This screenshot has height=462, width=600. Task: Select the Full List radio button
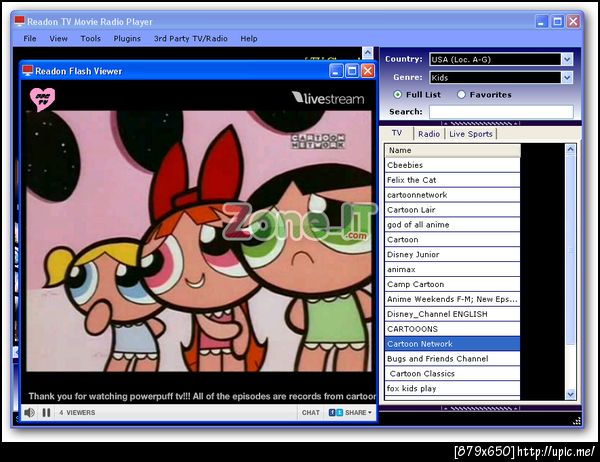coord(398,95)
